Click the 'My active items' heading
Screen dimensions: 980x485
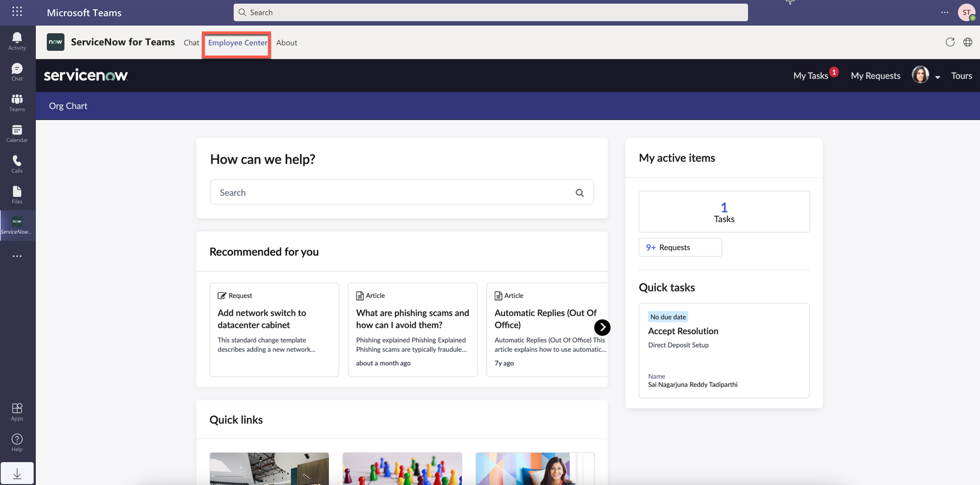pyautogui.click(x=677, y=158)
